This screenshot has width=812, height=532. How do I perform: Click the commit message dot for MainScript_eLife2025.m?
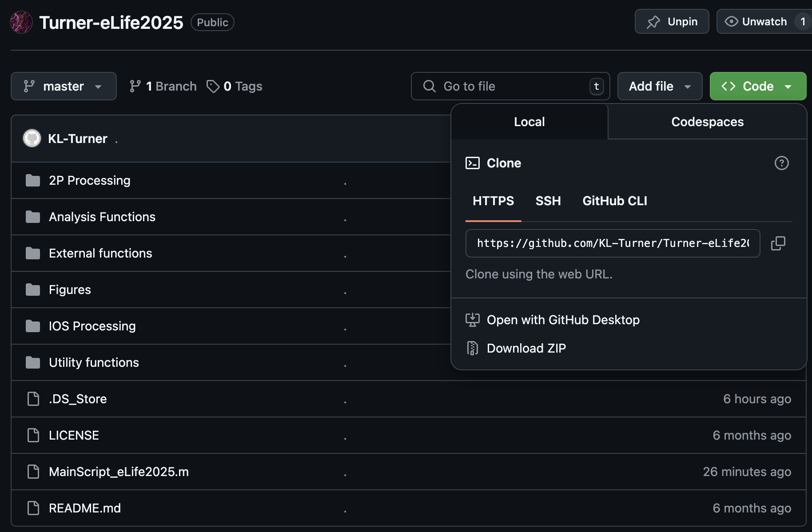345,475
